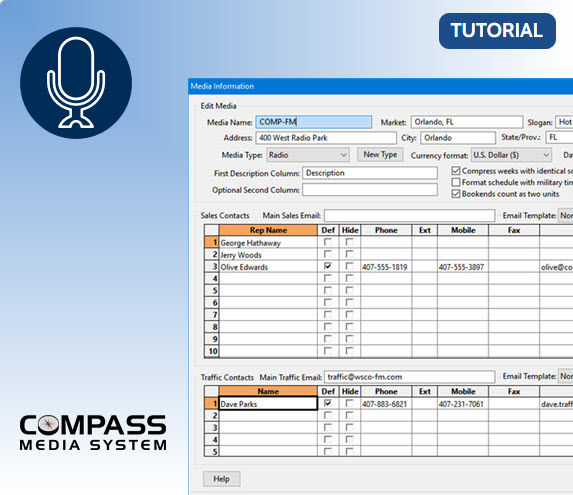Toggle Hide checkbox for Jerry Woods
This screenshot has height=495, width=573.
[349, 254]
